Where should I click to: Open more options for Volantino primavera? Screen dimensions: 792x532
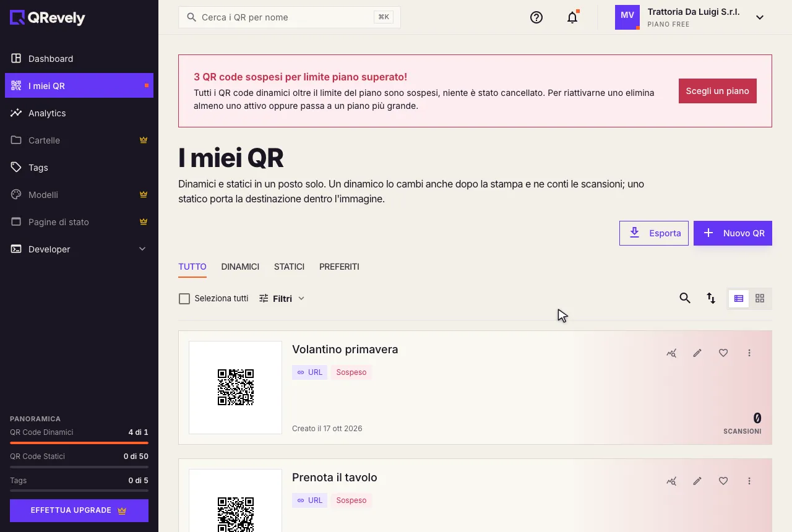(749, 353)
